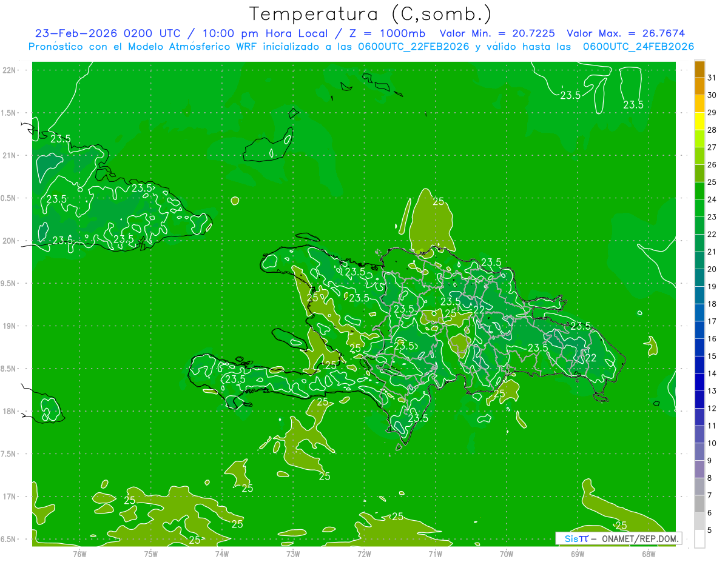This screenshot has height=562, width=728.
Task: Click the 71W longitude label
Action: [436, 554]
